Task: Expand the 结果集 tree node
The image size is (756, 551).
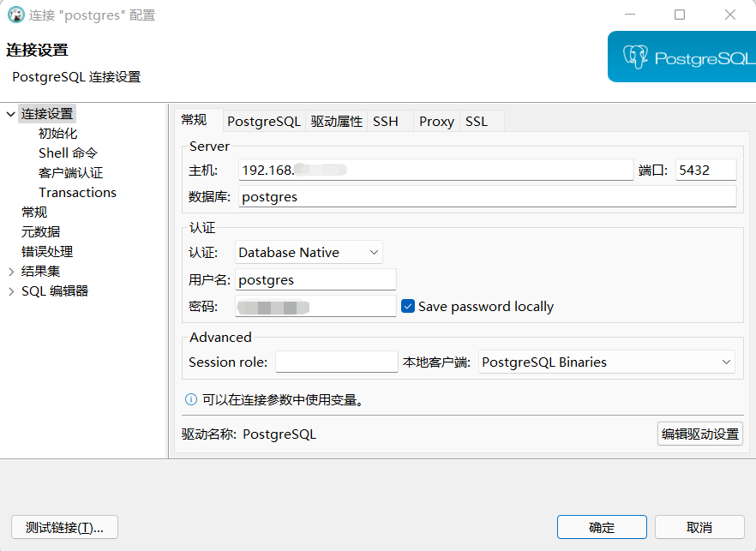Action: [x=10, y=272]
